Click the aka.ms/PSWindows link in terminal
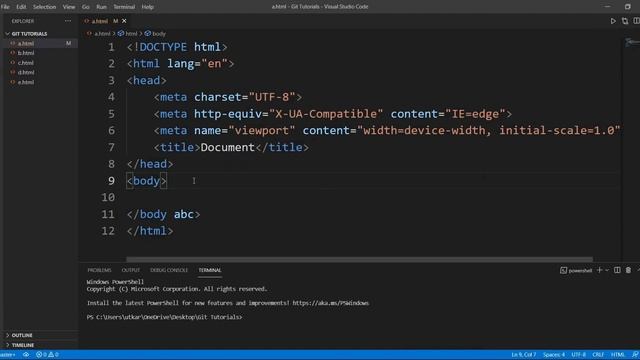Image resolution: width=640 pixels, height=360 pixels. (331, 303)
